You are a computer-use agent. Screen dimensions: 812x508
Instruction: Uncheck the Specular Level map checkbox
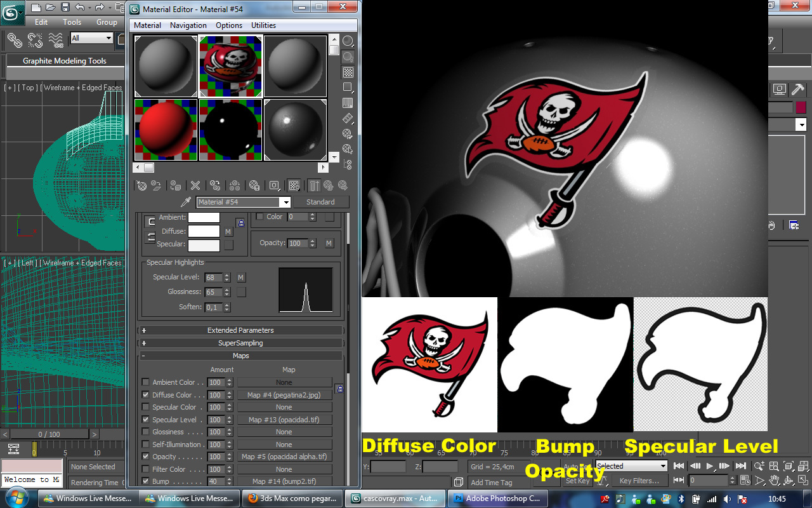click(146, 420)
